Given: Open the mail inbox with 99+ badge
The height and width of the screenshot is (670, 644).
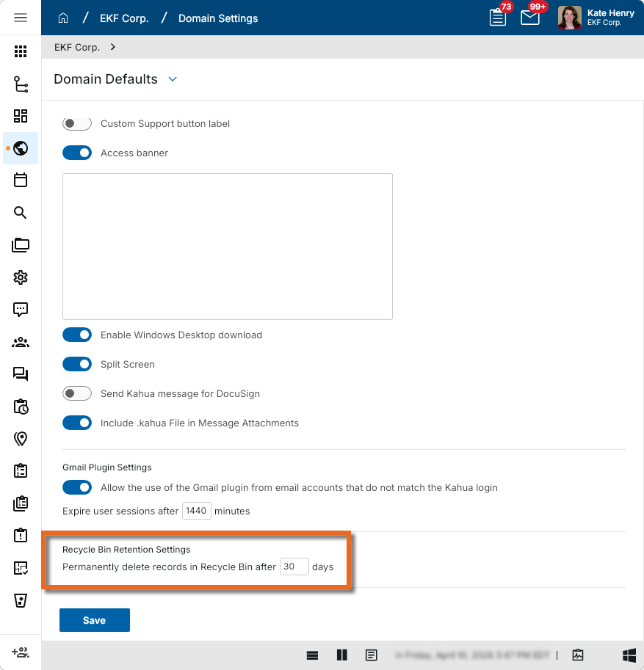Looking at the screenshot, I should (x=530, y=18).
